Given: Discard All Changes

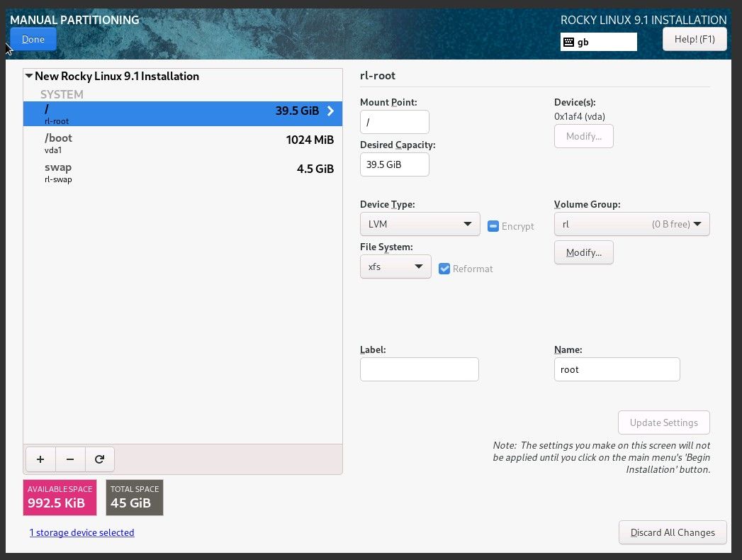Looking at the screenshot, I should click(673, 532).
